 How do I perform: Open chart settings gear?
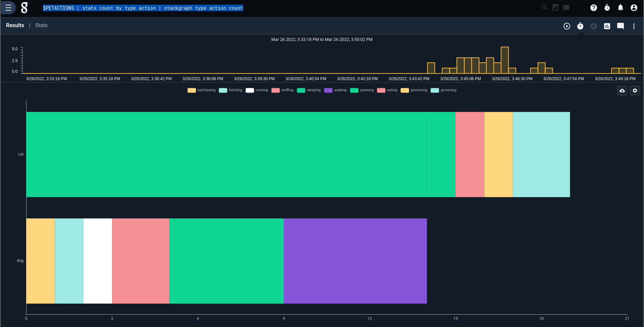pyautogui.click(x=635, y=91)
